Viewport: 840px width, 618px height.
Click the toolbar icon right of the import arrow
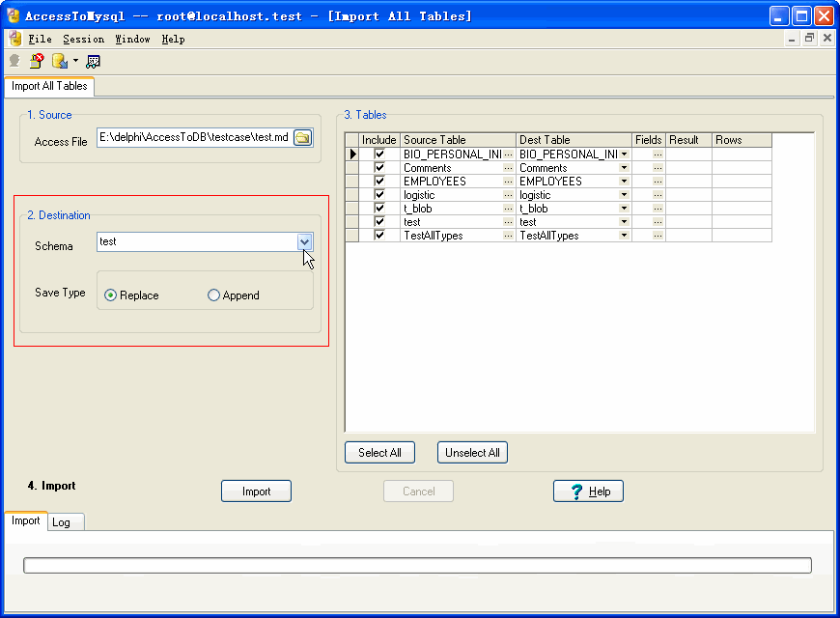[x=94, y=61]
